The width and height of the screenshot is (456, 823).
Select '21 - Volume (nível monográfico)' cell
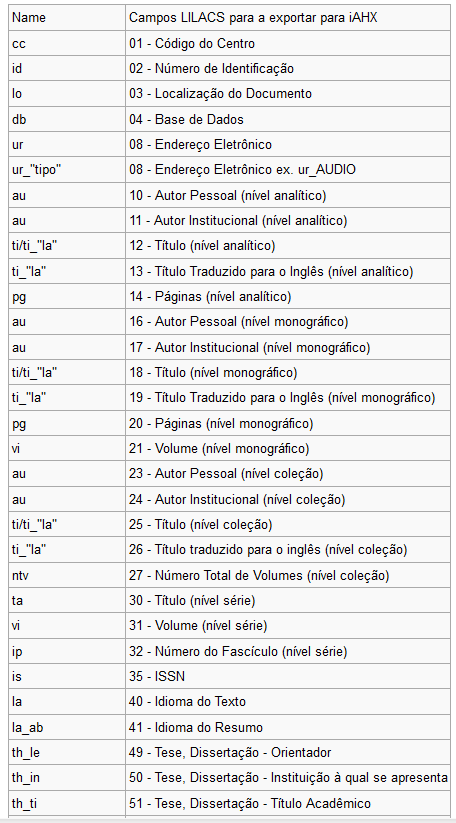(288, 449)
